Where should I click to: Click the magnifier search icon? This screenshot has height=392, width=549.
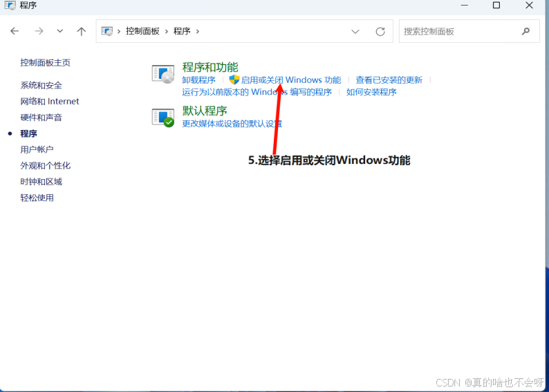pyautogui.click(x=525, y=31)
